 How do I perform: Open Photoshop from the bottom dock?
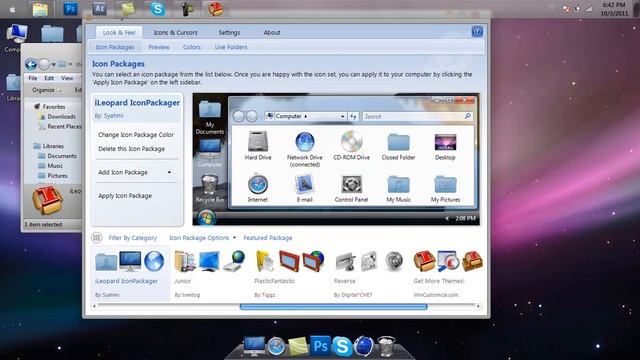point(320,346)
